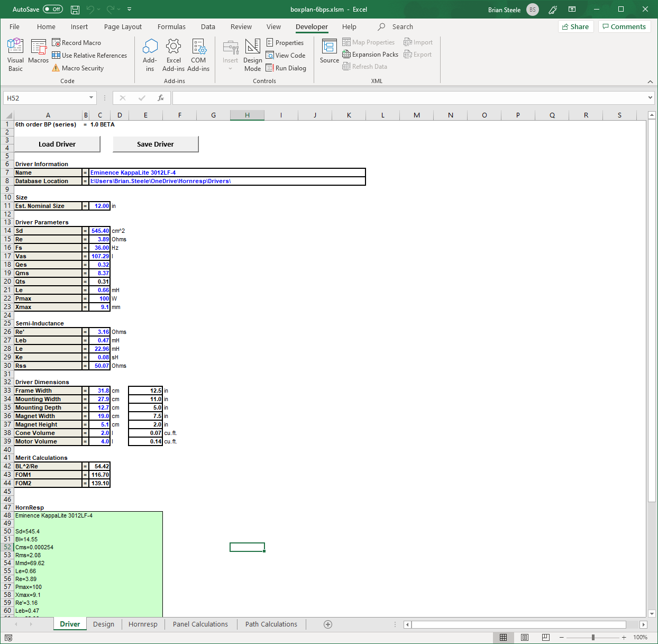Select column H header
Viewport: 658px width, 644px height.
247,115
